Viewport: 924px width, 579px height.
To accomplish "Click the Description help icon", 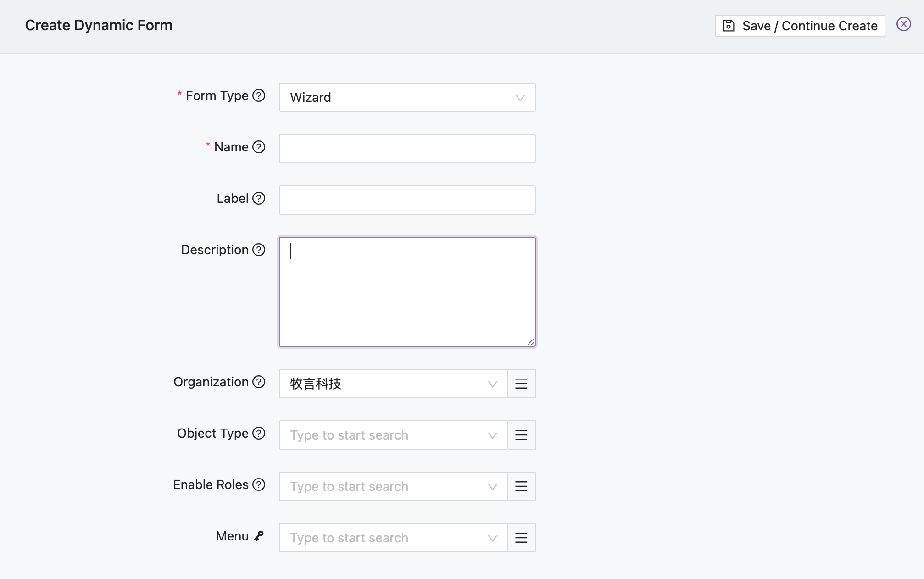I will (x=259, y=250).
